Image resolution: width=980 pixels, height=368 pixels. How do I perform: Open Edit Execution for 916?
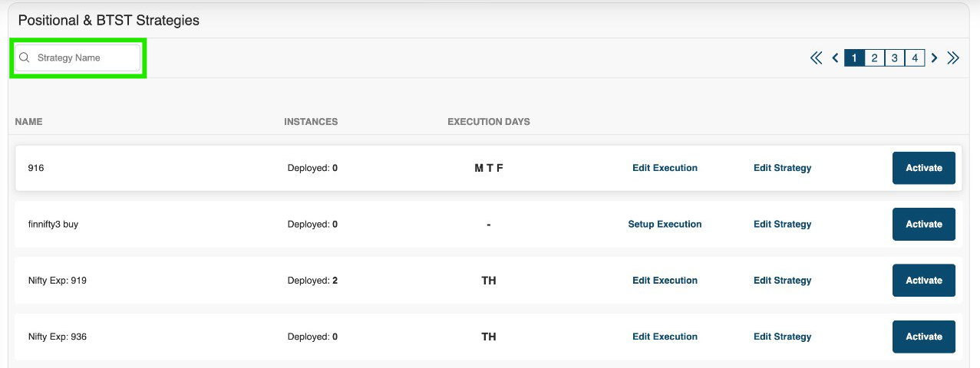pyautogui.click(x=665, y=168)
